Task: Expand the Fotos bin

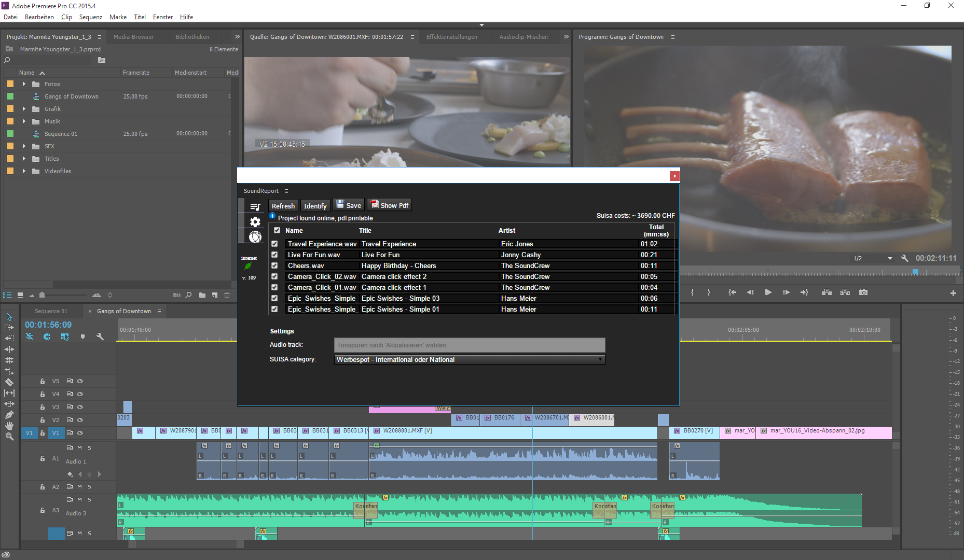Action: [24, 84]
